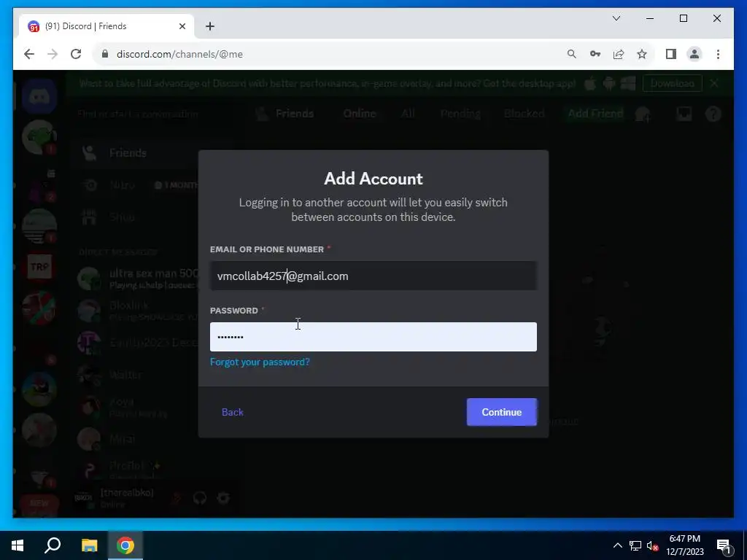View site information lock icon
This screenshot has width=747, height=560.
(x=105, y=54)
